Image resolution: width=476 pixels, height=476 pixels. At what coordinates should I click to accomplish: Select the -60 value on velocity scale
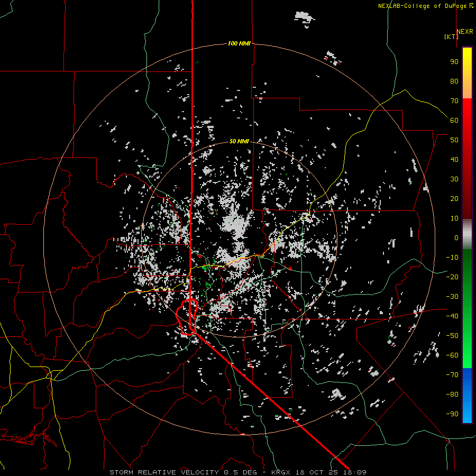[452, 355]
